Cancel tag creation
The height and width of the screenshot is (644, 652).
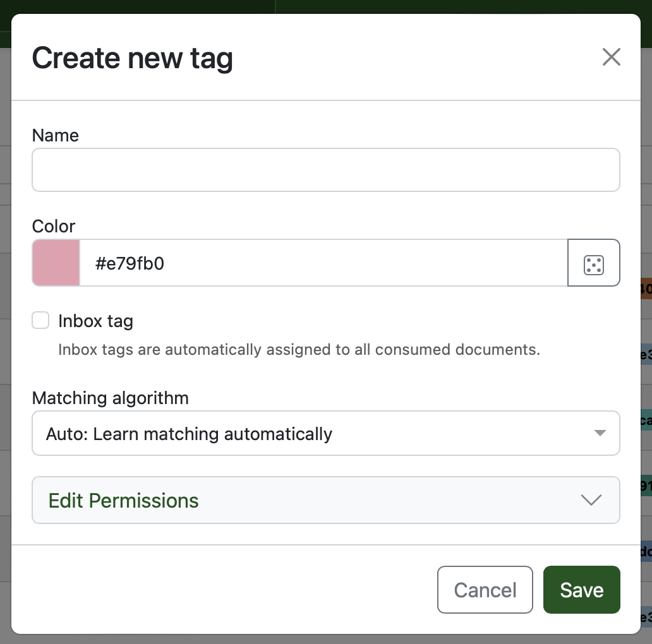pyautogui.click(x=485, y=590)
